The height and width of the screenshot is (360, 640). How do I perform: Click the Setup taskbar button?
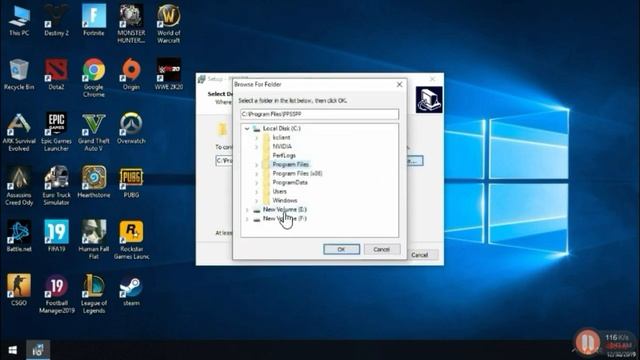point(38,350)
